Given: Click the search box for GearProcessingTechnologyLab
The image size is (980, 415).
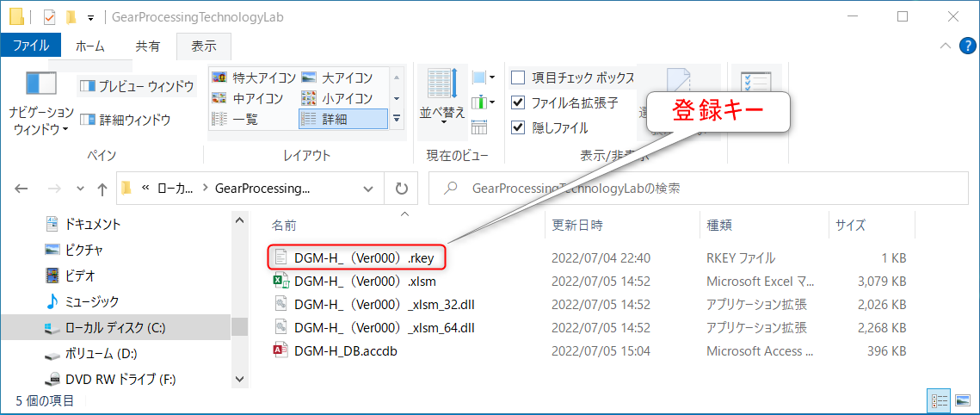Looking at the screenshot, I should 698,188.
